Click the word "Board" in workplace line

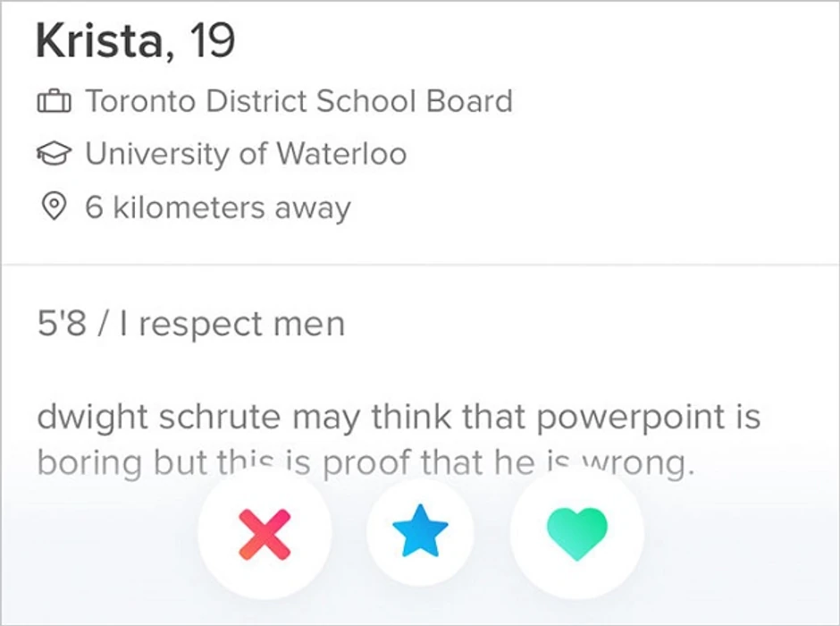(x=470, y=101)
